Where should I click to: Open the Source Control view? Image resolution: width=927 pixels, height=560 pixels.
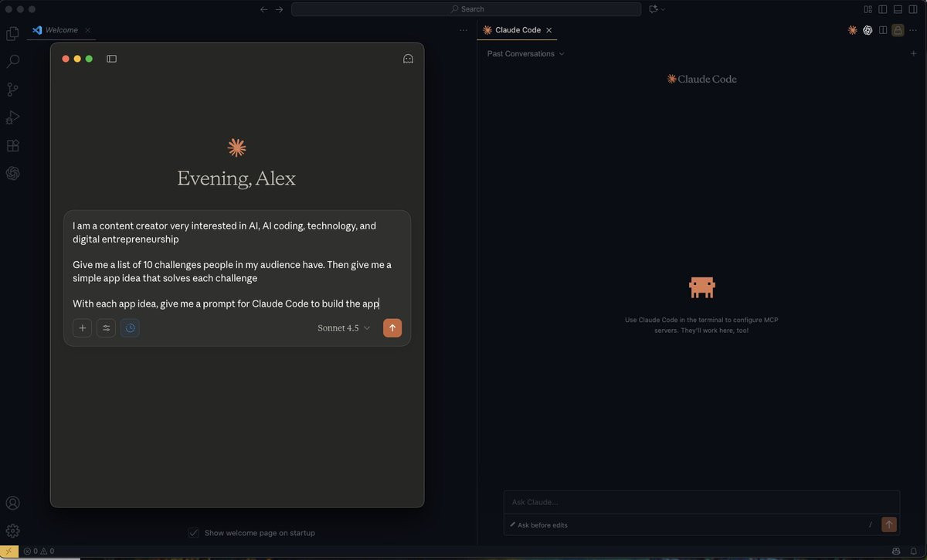(x=12, y=90)
